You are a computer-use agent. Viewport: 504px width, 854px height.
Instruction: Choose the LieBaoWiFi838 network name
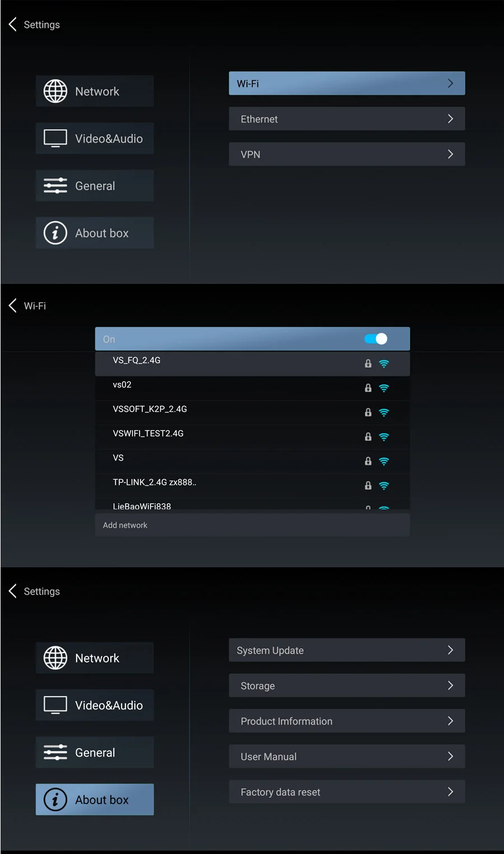tap(142, 506)
